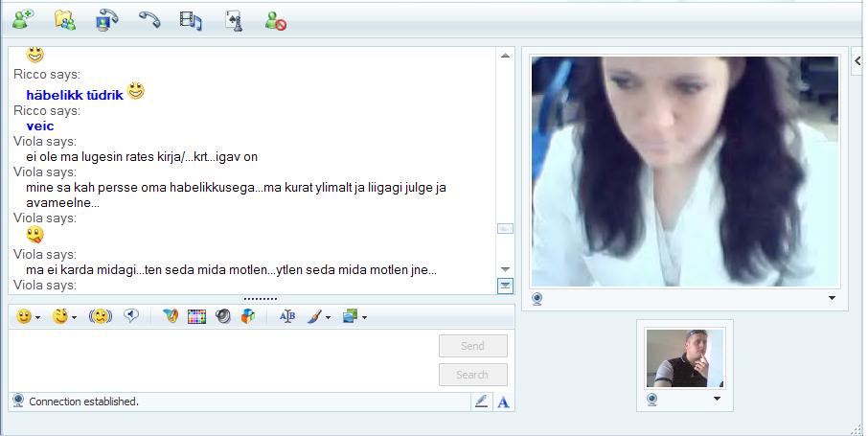Viewport: 868px width, 436px height.
Task: Click 'Connection established.' status text
Action: point(83,402)
